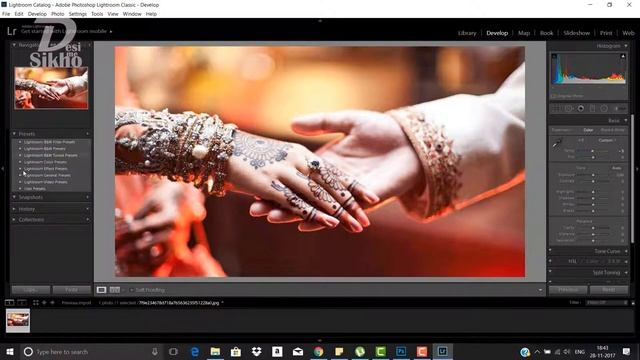Screen dimensions: 640x360
Task: Select the Red Eye Correction tool
Action: coord(581,109)
